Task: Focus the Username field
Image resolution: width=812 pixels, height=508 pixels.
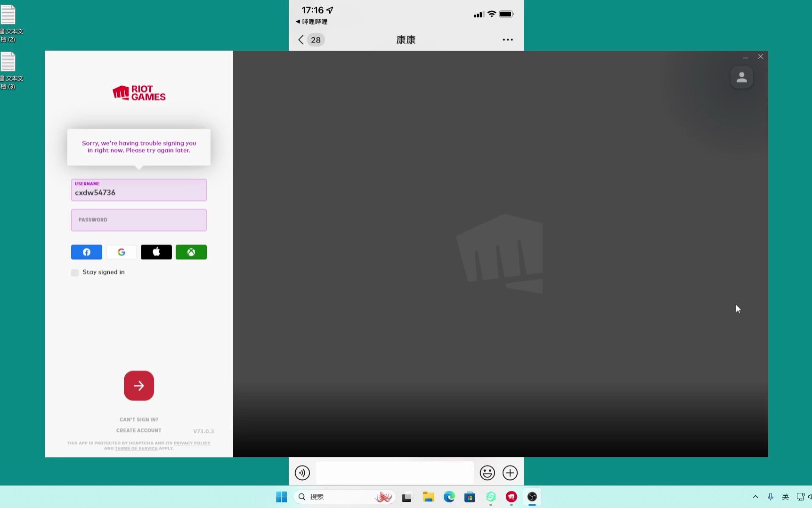Action: 139,190
